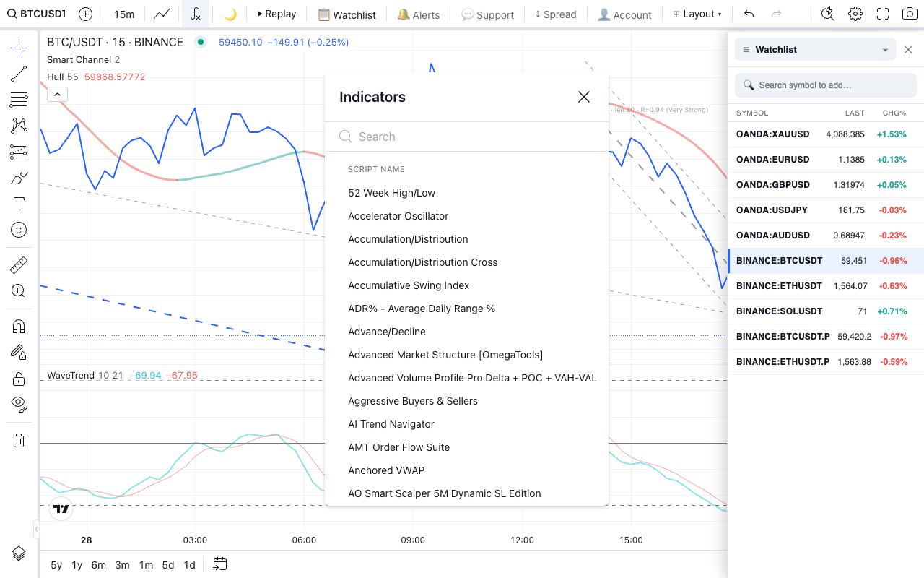Add the Anchored VWAP indicator
Image resolution: width=924 pixels, height=578 pixels.
(466, 470)
